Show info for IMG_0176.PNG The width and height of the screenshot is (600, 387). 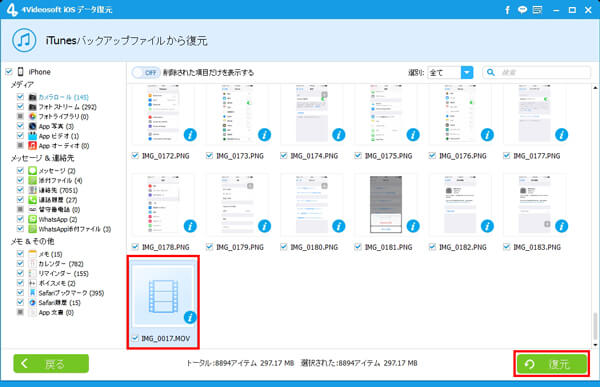coord(487,135)
